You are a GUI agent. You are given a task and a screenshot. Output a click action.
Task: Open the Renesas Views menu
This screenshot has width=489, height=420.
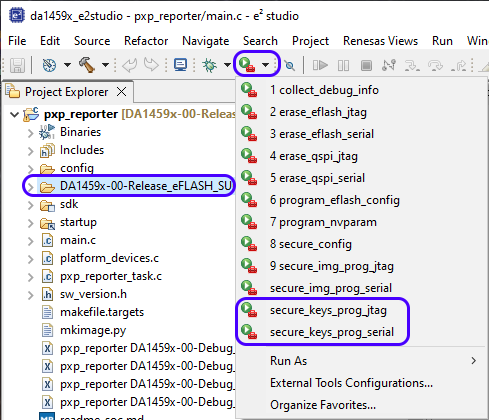coord(380,41)
